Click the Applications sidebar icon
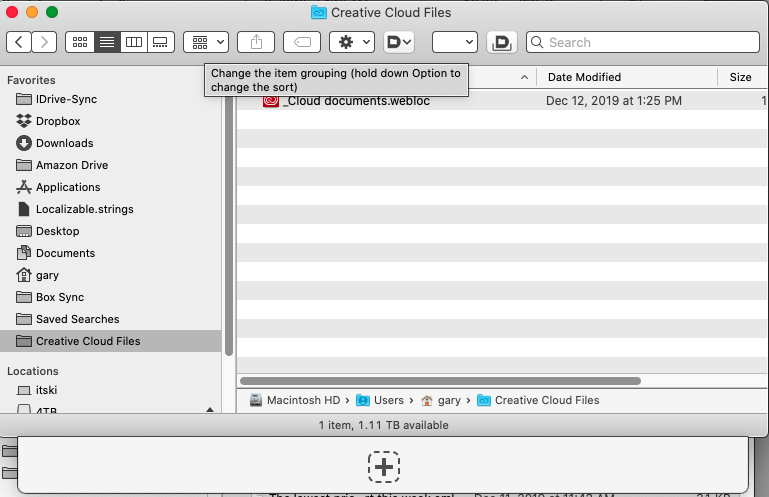This screenshot has width=769, height=497. tap(24, 187)
